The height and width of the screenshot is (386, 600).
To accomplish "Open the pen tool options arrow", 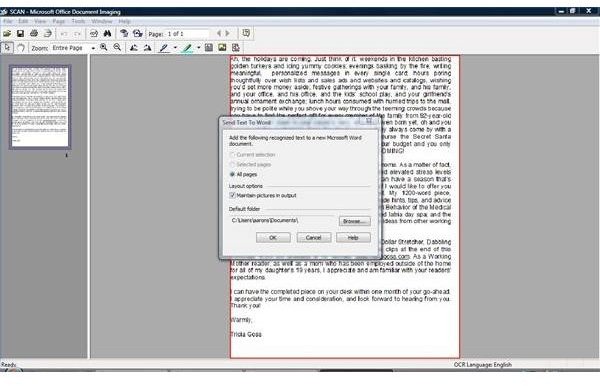I will (x=175, y=48).
